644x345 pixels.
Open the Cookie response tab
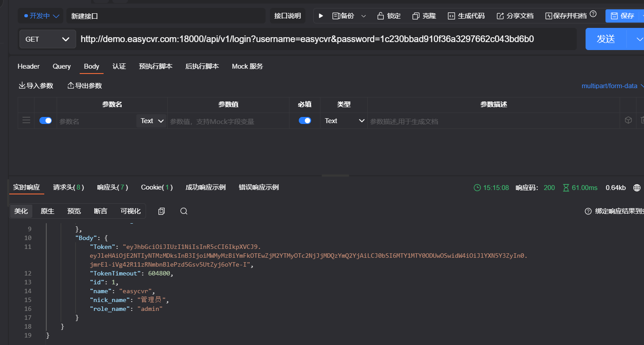[157, 187]
